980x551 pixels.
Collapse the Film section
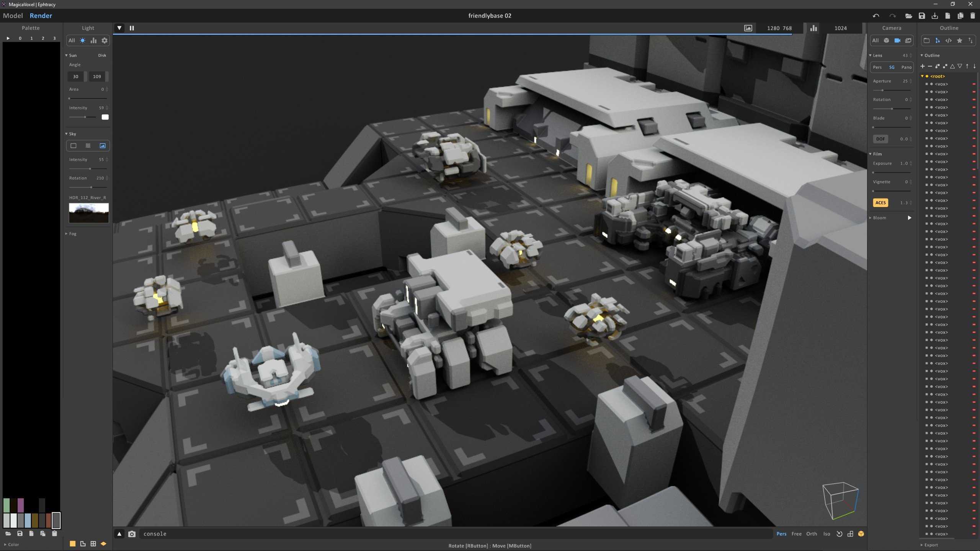(x=870, y=154)
